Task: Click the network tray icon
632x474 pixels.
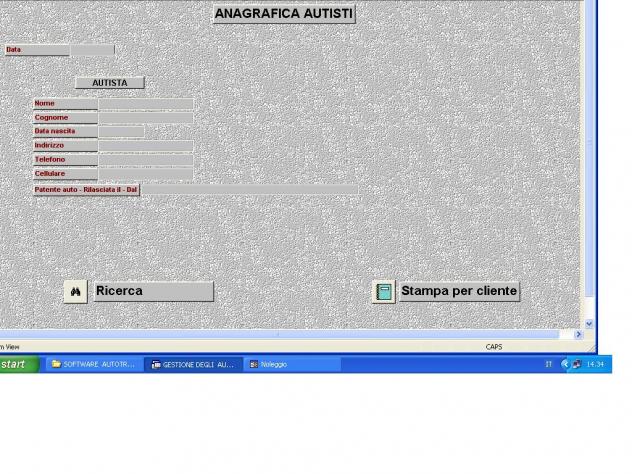Action: coord(577,364)
